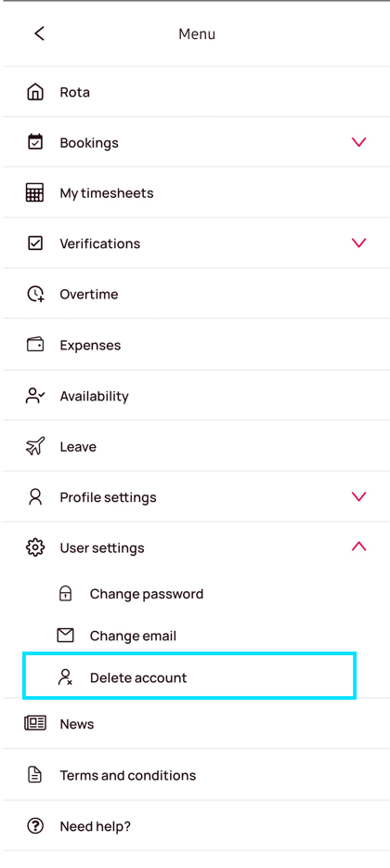Tap the User settings gear icon
The image size is (390, 868).
[x=35, y=547]
